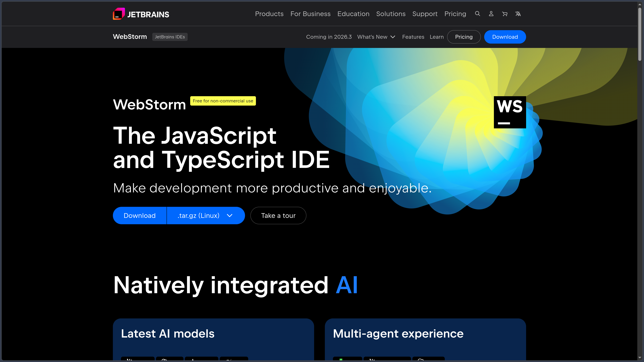The image size is (644, 362).
Task: Open the Solutions menu
Action: [x=391, y=14]
